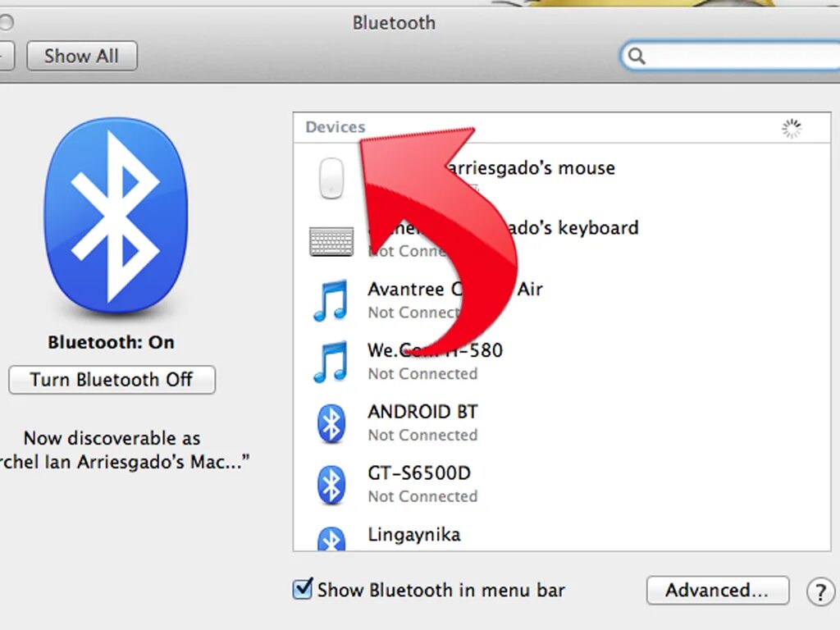Open the help question mark button
The width and height of the screenshot is (840, 630).
pos(820,591)
